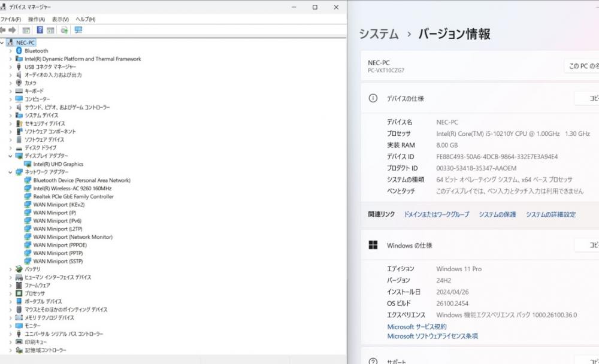Open the Microsoft サービス規約 link
599x364 pixels.
tap(417, 326)
